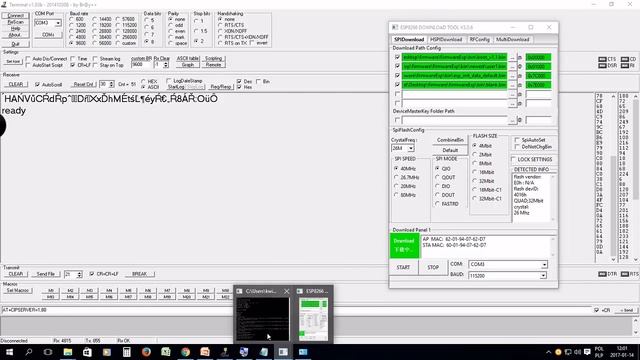
Task: Enable LogDateStamp checkbox
Action: click(x=169, y=81)
